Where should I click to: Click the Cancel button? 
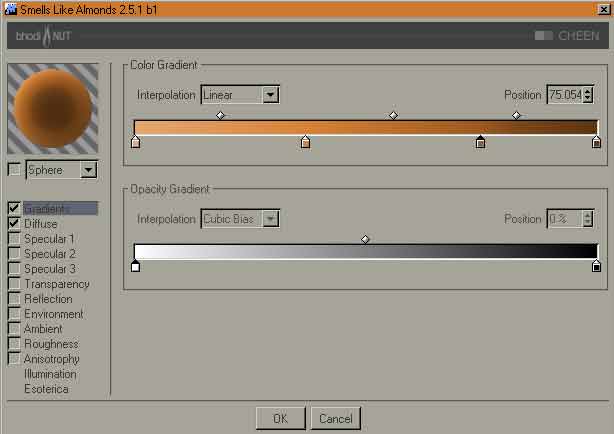(336, 418)
